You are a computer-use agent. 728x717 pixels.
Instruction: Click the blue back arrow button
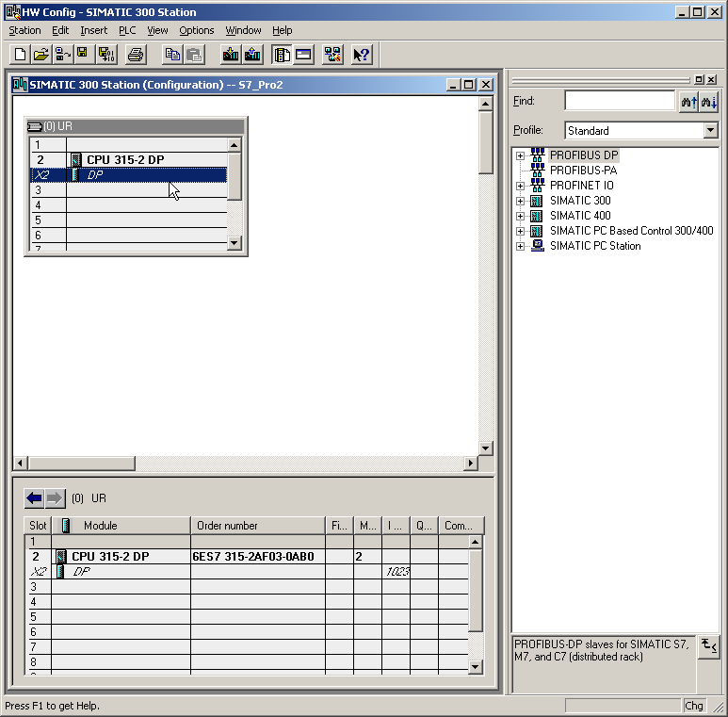click(x=34, y=498)
